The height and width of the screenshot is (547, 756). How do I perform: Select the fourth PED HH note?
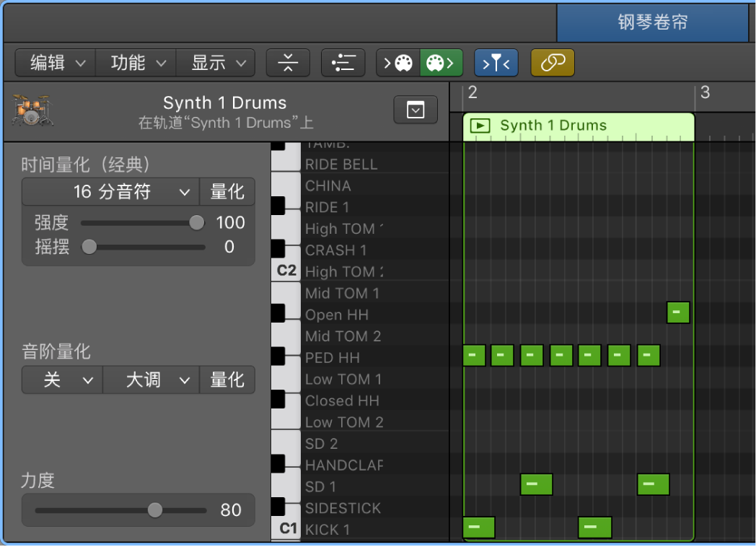561,356
